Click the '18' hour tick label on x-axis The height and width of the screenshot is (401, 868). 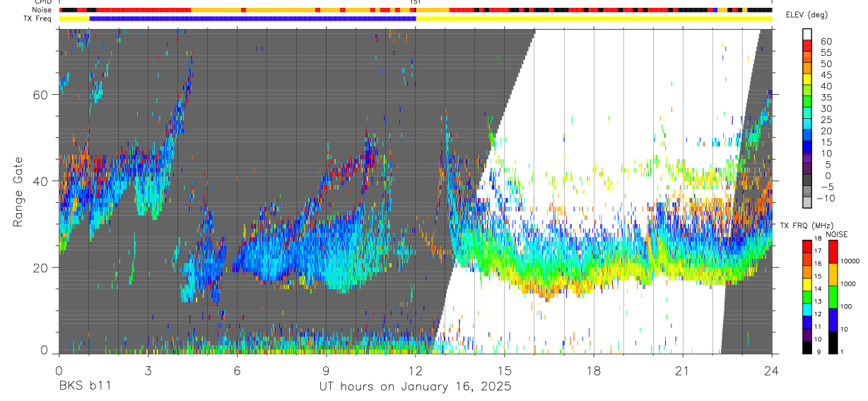[x=594, y=370]
